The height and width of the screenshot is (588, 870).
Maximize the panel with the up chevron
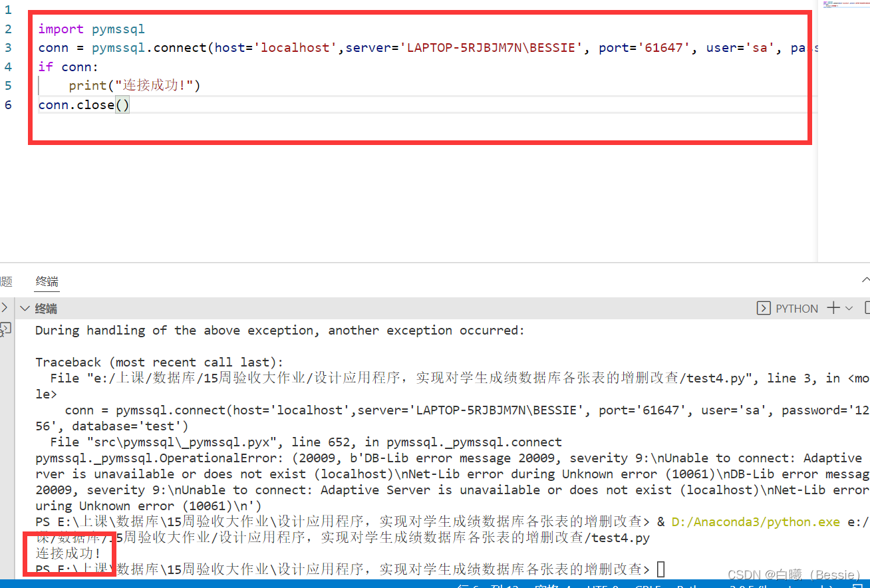[865, 281]
